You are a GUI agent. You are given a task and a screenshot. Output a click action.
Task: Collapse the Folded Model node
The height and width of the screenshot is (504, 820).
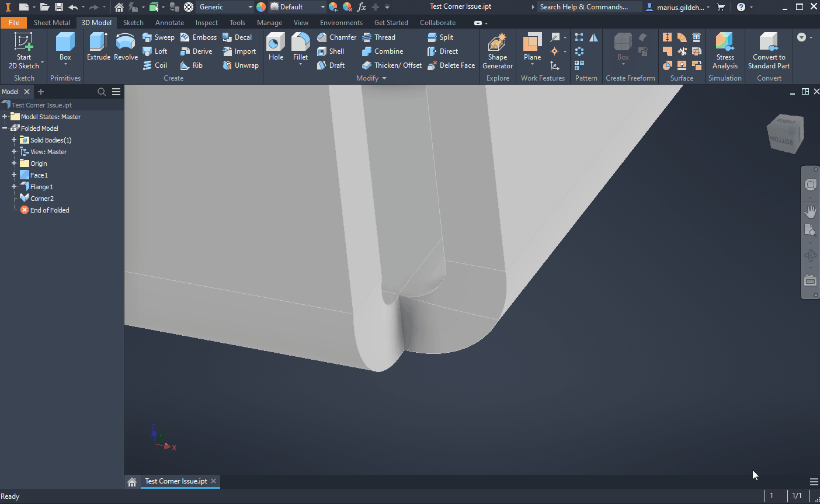point(5,128)
